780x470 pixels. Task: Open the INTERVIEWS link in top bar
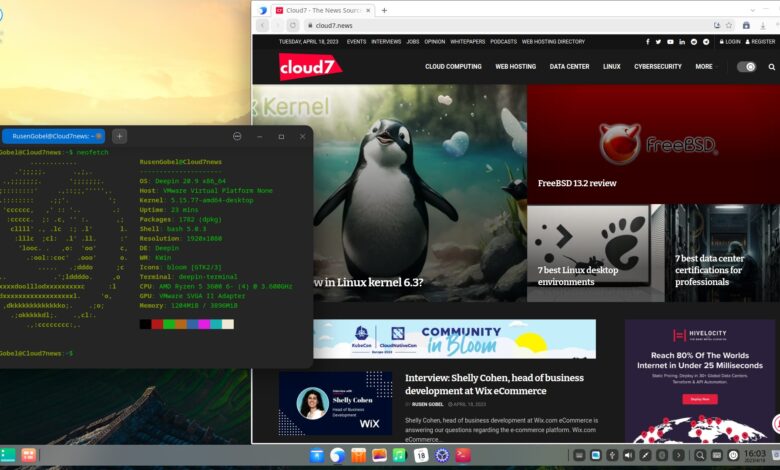386,42
